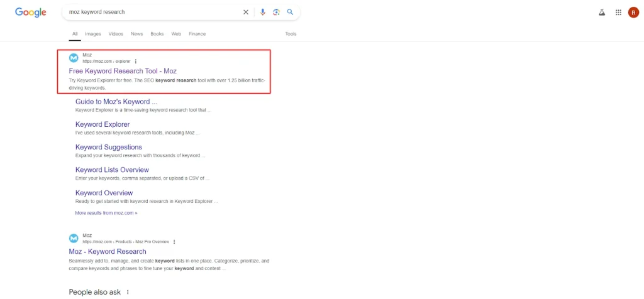Switch to the Web tab
Screen dimensions: 644x299
click(x=176, y=34)
